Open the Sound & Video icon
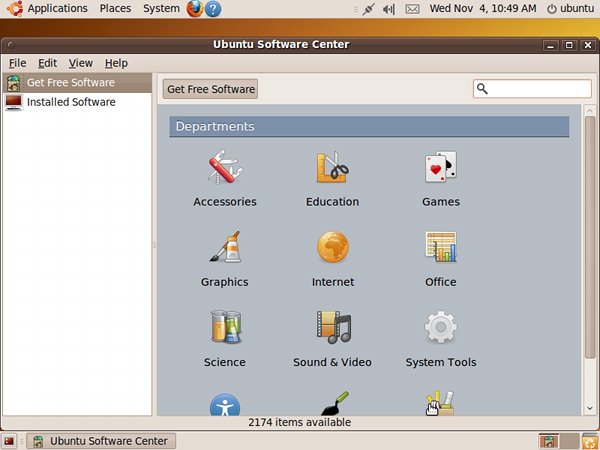 coord(333,327)
